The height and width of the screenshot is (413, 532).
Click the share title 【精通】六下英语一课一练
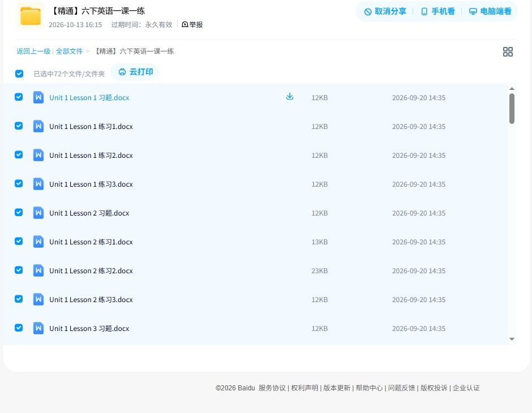(x=97, y=11)
